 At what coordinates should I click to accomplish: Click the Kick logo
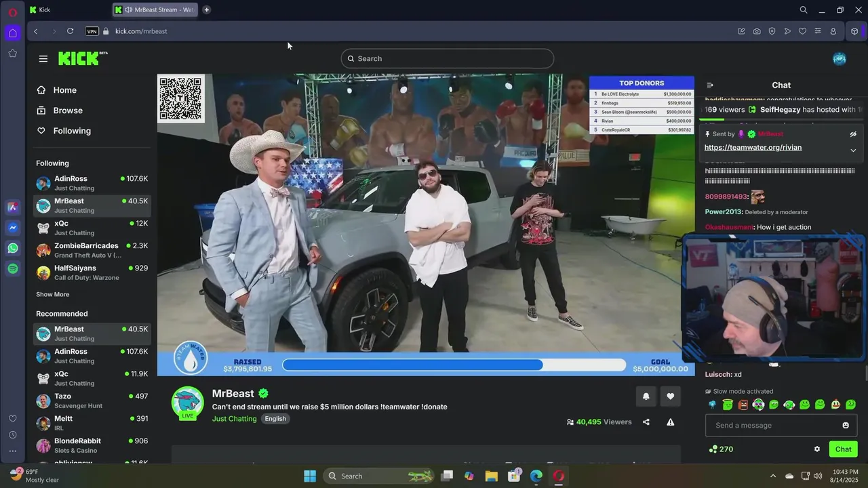[83, 58]
